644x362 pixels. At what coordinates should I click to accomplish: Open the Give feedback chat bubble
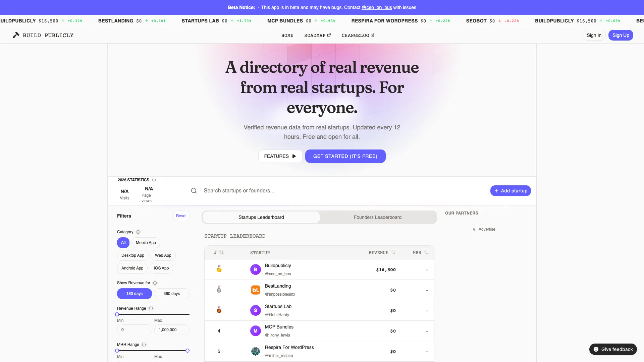(612, 349)
